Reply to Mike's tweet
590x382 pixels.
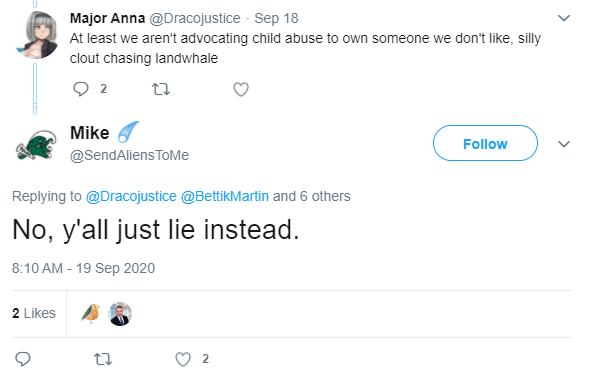tap(23, 359)
